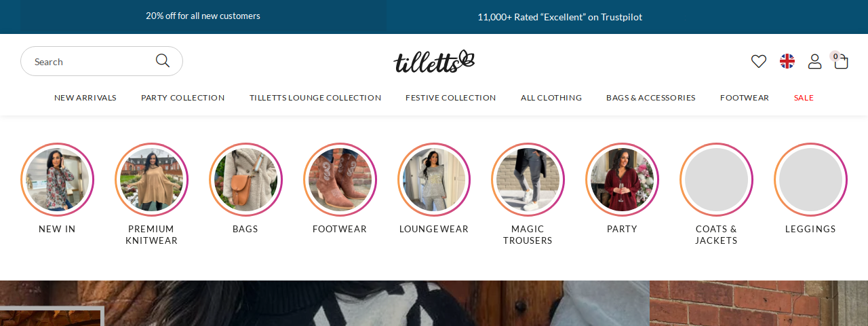Open the New In story circle
Screen dimensions: 868x326
[57, 179]
